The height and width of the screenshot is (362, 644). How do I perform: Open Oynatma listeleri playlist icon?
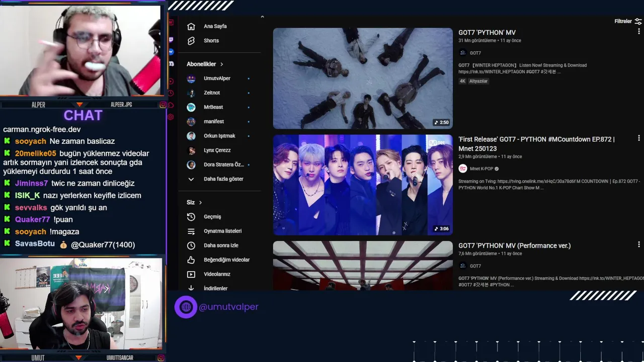pos(191,231)
